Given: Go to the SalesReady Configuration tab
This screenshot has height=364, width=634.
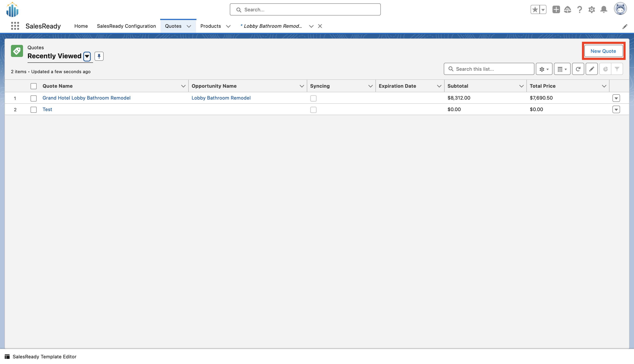Looking at the screenshot, I should (126, 26).
